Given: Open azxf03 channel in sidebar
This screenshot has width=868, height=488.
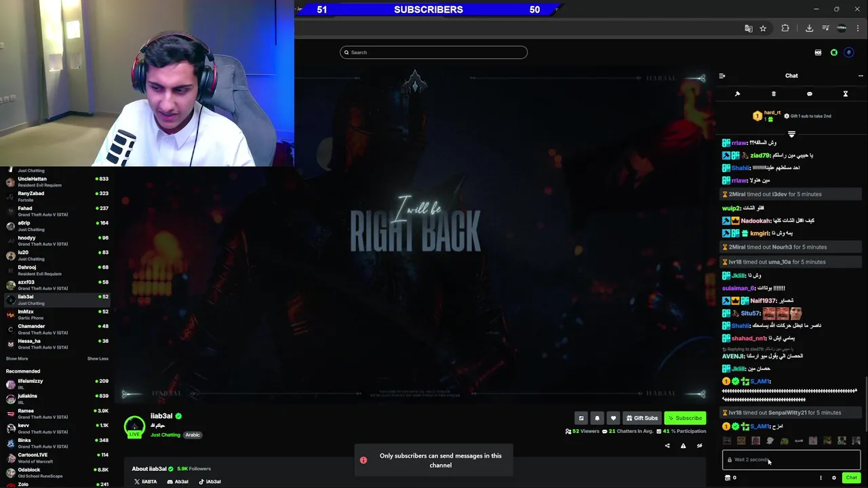Looking at the screenshot, I should tap(57, 285).
